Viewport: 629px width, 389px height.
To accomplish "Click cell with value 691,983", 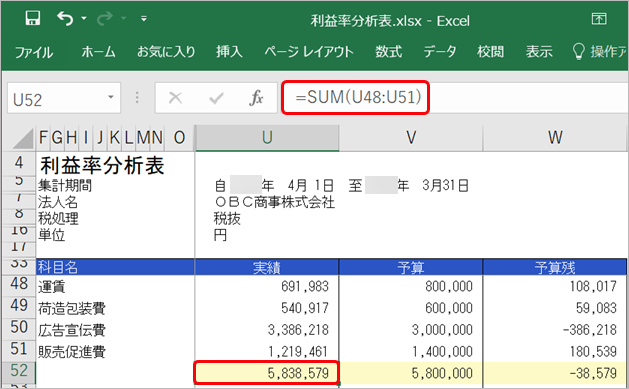I will pos(267,286).
